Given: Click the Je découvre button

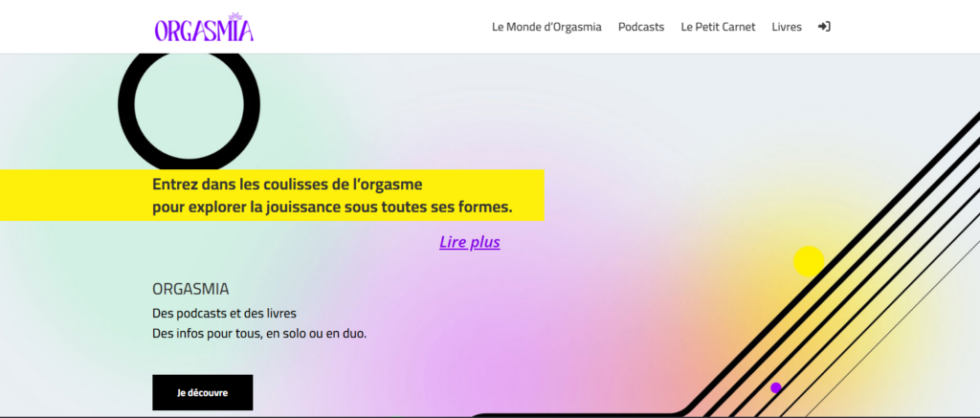Looking at the screenshot, I should pyautogui.click(x=203, y=392).
